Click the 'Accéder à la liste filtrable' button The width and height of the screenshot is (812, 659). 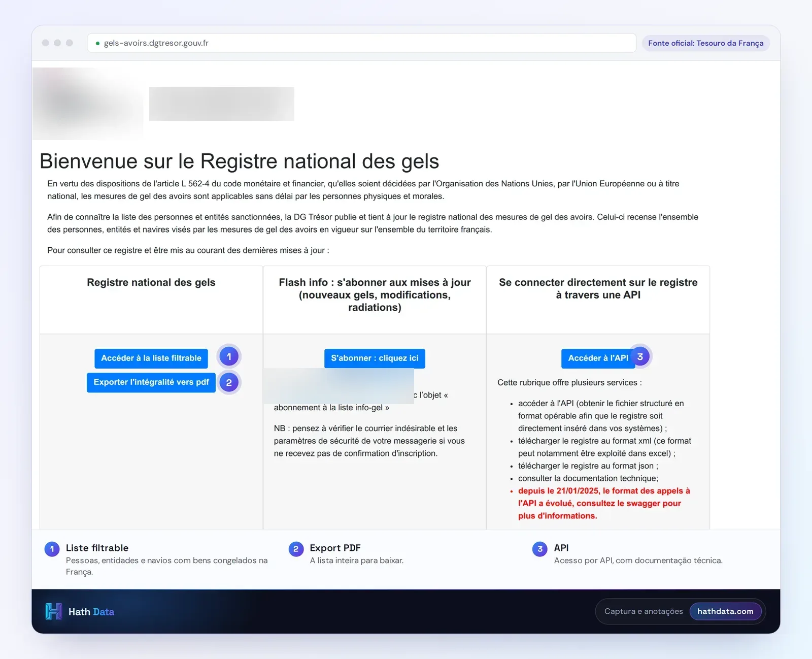[x=151, y=358]
